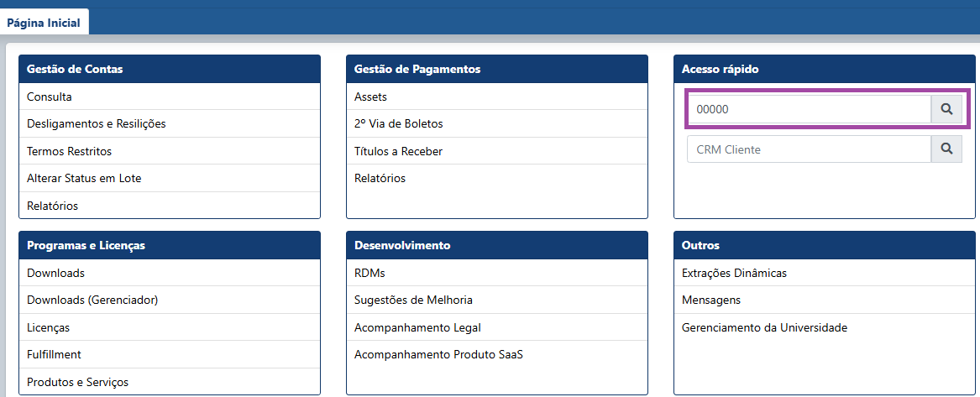The width and height of the screenshot is (980, 397).
Task: Open Consulta under Gestão de Contas
Action: point(50,97)
